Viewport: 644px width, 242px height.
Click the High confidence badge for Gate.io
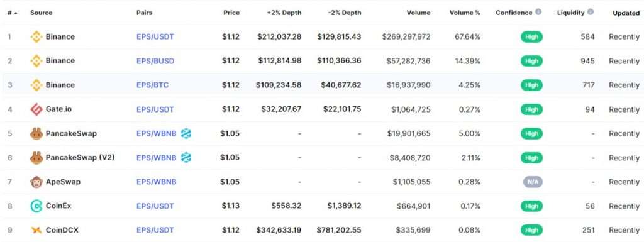531,109
